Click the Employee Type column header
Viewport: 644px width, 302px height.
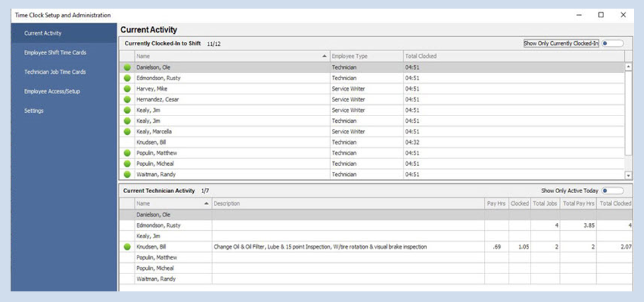point(366,56)
